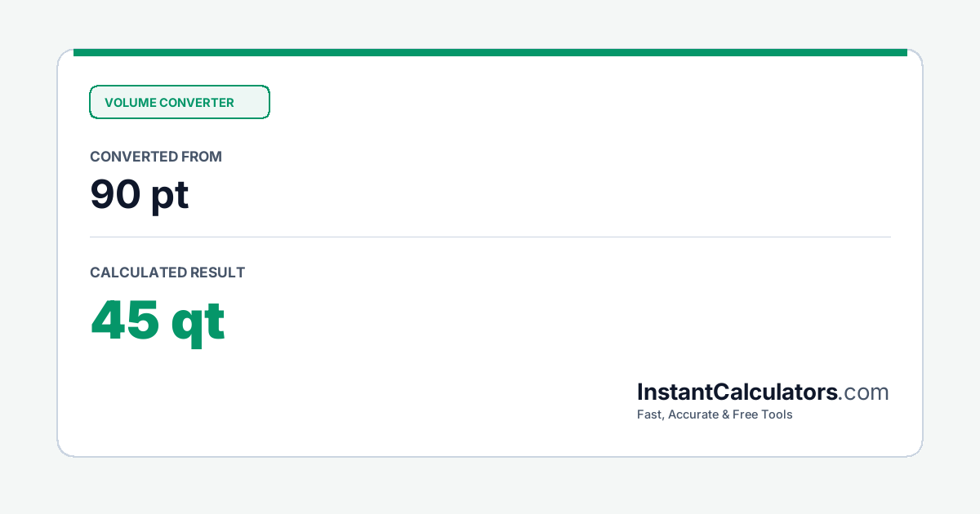Screen dimensions: 980x514
Task: Click the number 45 in the result
Action: (x=125, y=319)
